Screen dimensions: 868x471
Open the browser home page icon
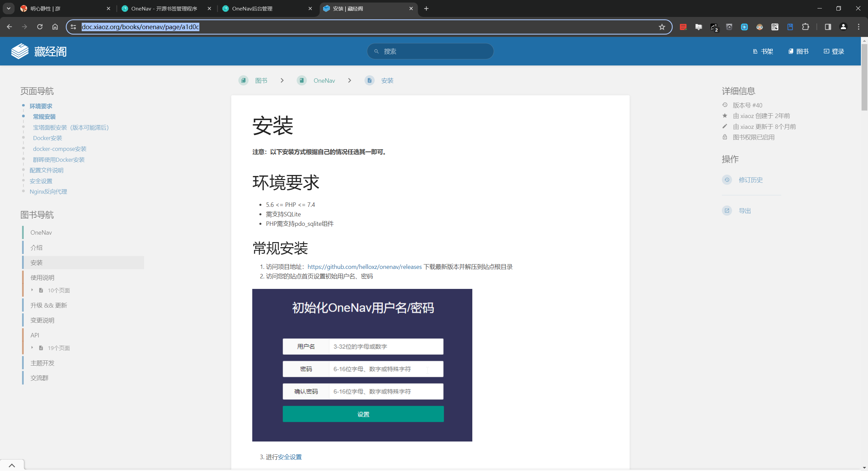click(x=55, y=27)
